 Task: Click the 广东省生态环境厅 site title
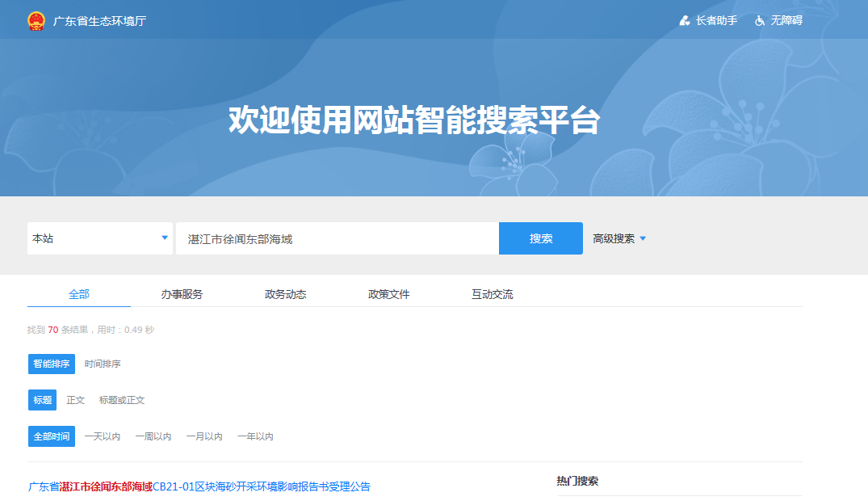click(99, 21)
